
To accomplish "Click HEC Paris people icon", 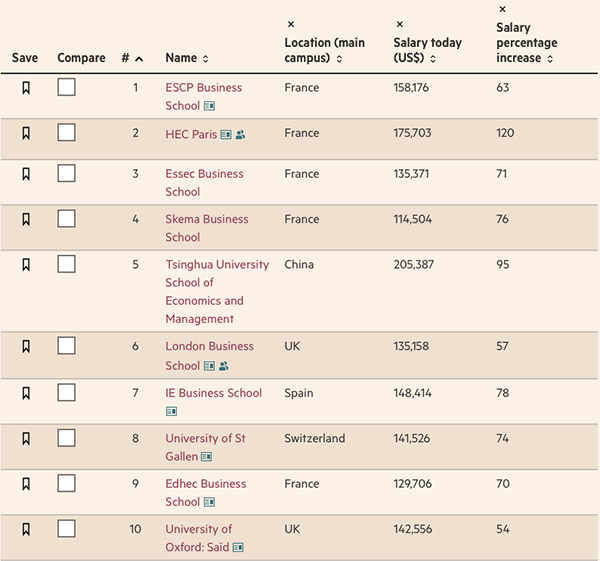I will coord(240,135).
